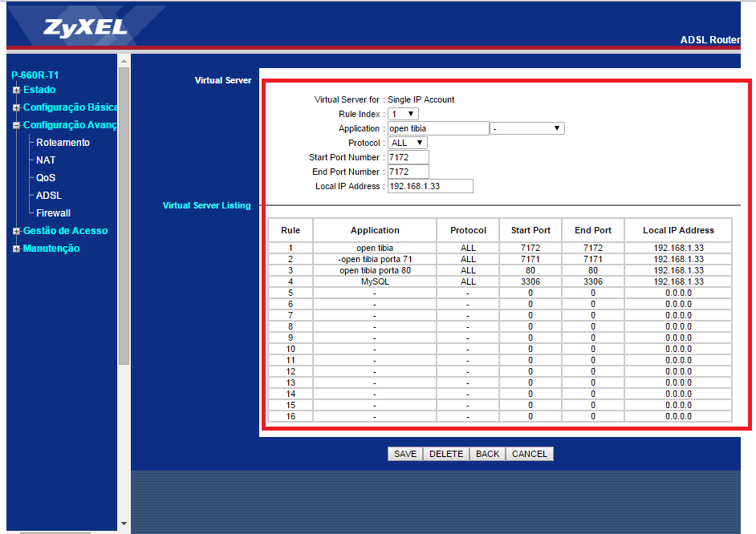Click the Gestão de Acesso link

(x=65, y=231)
